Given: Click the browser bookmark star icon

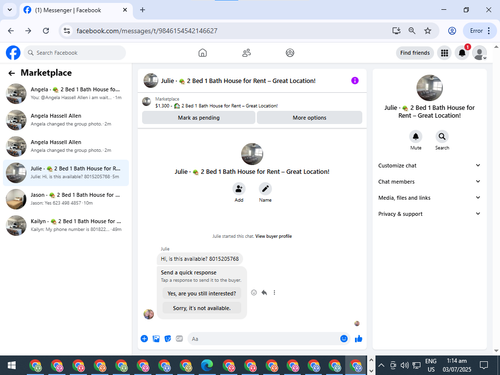Looking at the screenshot, I should click(x=428, y=31).
